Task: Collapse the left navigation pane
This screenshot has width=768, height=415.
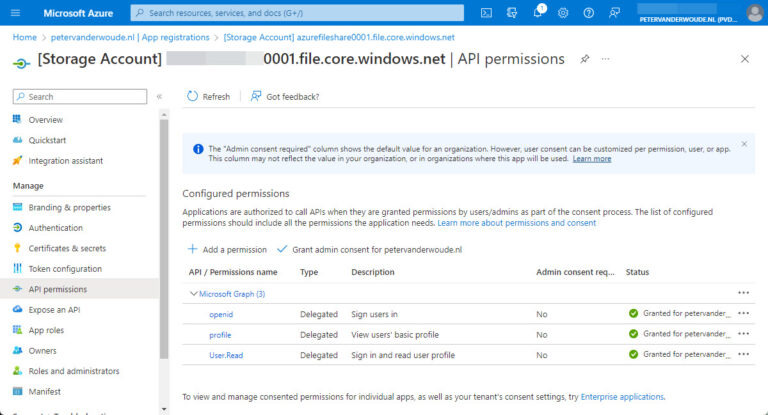Action: (159, 97)
